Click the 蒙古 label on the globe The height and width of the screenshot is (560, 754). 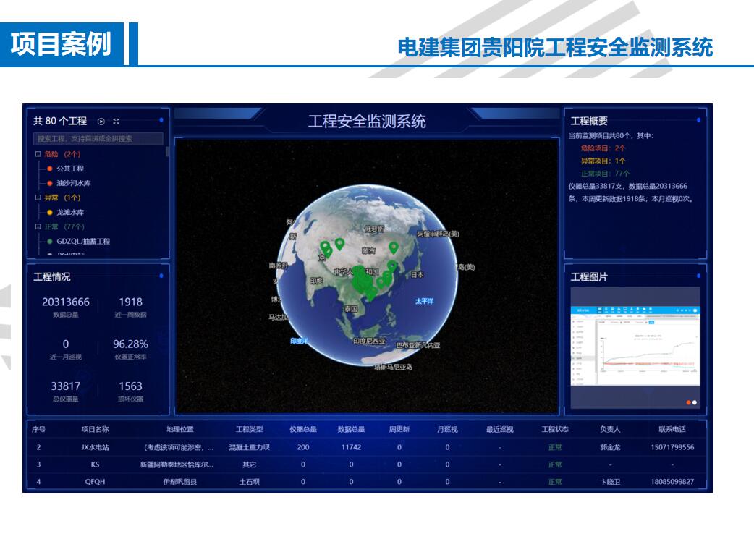(368, 250)
